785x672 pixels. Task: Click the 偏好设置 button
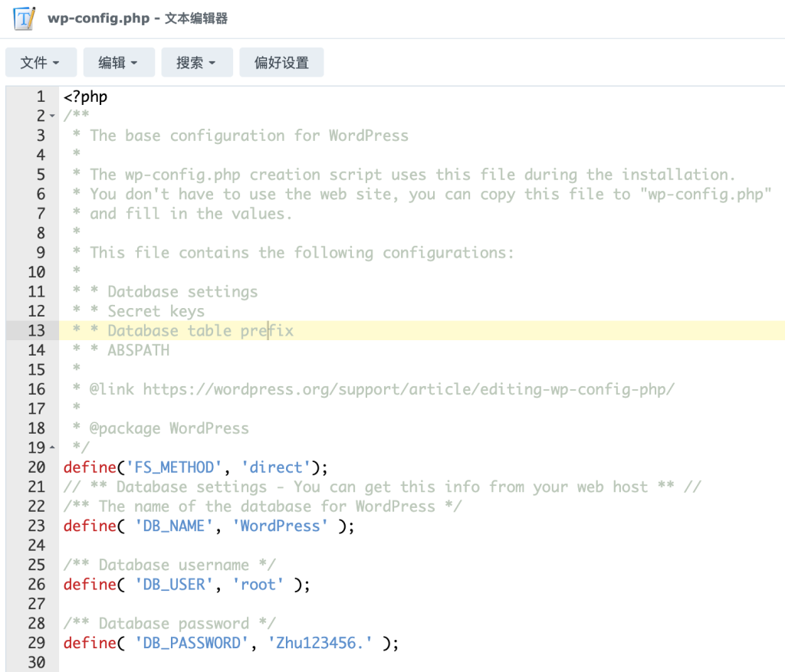(281, 63)
